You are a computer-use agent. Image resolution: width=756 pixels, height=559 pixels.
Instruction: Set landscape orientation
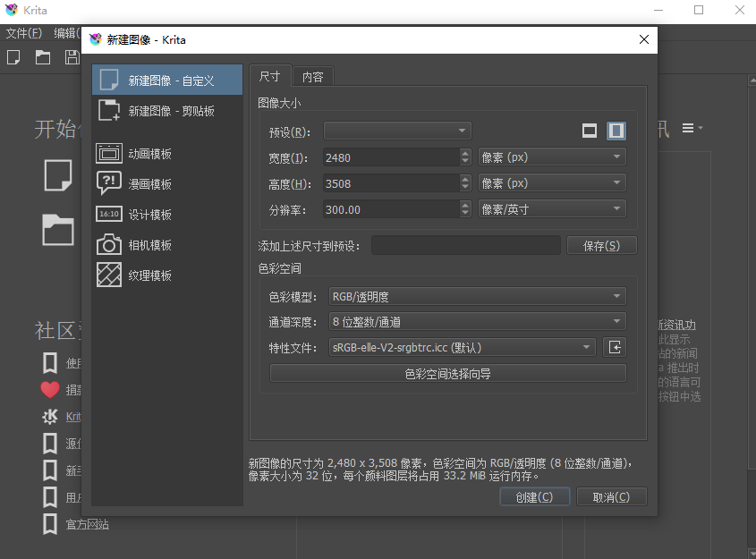click(590, 131)
